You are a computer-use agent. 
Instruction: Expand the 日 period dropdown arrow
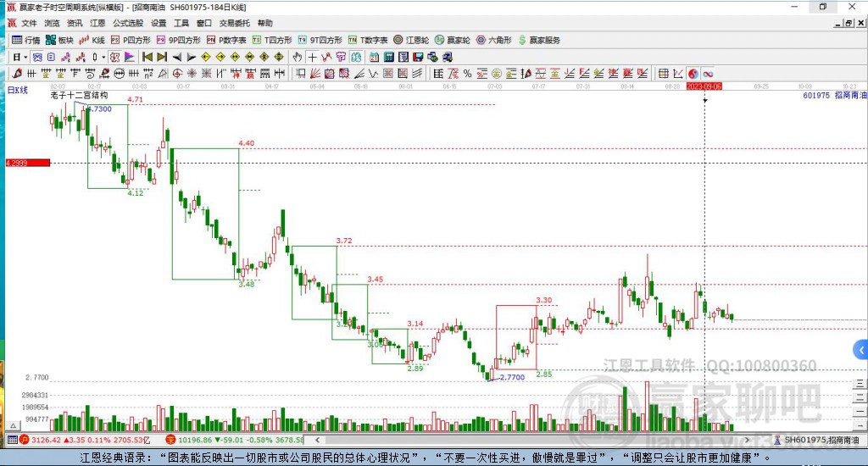tap(25, 57)
